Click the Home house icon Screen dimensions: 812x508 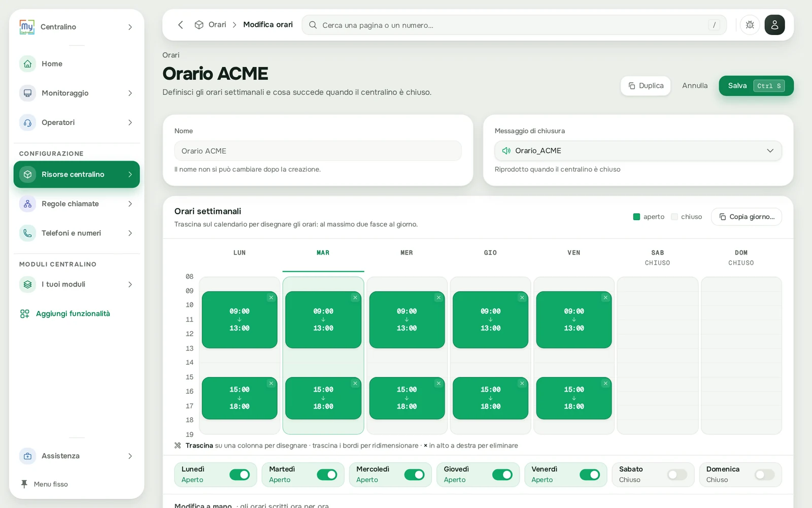coord(27,63)
